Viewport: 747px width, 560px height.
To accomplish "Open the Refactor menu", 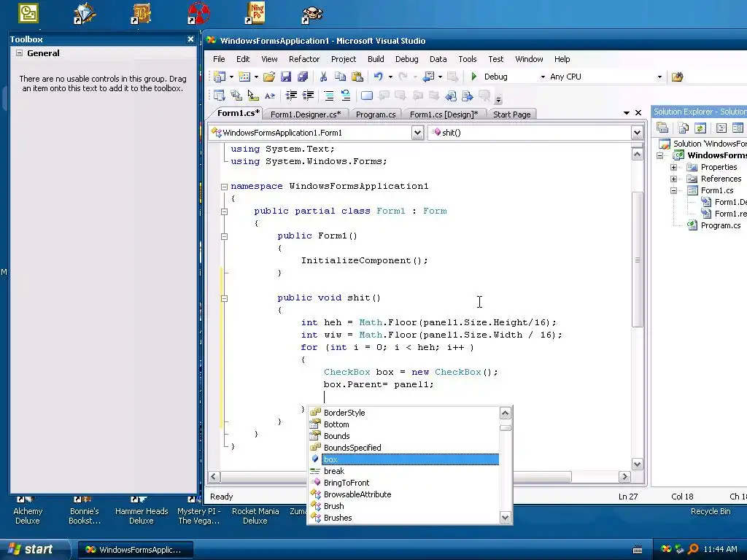I will pyautogui.click(x=304, y=59).
